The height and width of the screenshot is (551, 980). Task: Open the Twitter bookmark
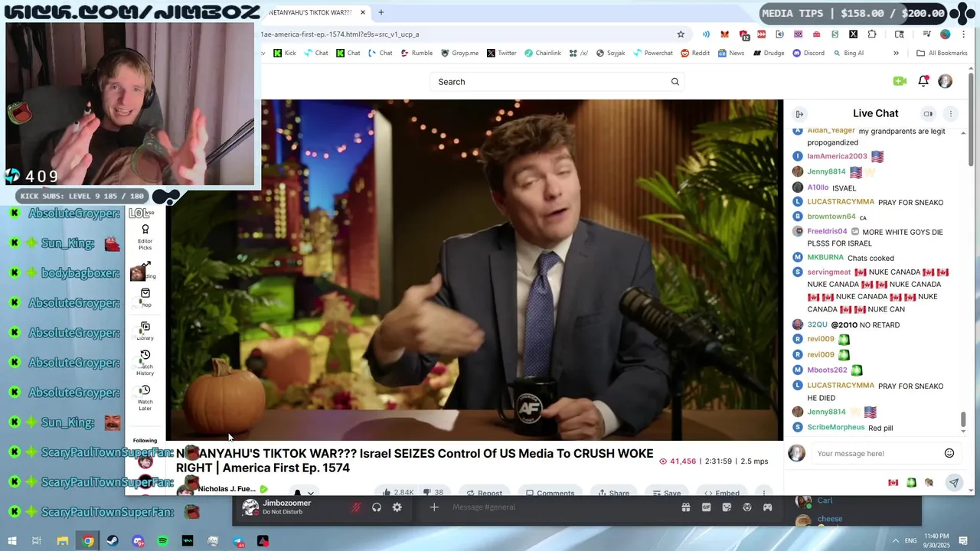point(502,54)
